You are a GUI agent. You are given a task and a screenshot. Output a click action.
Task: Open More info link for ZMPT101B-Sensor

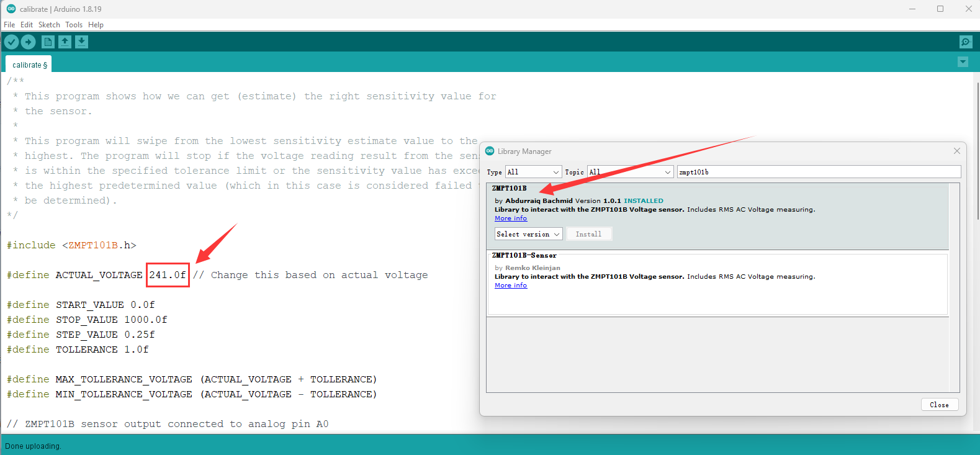(511, 286)
